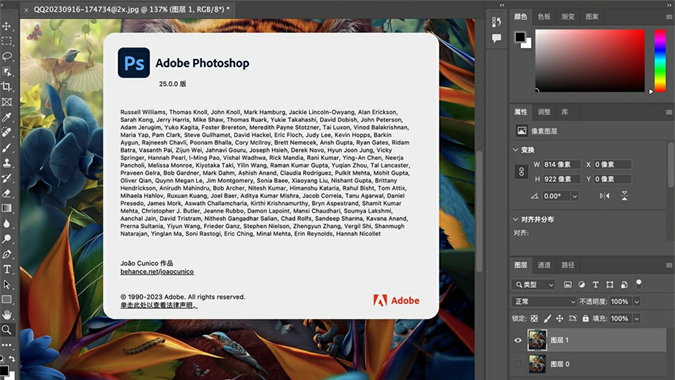Viewport: 675px width, 380px height.
Task: Open the History panel icon
Action: click(x=496, y=22)
